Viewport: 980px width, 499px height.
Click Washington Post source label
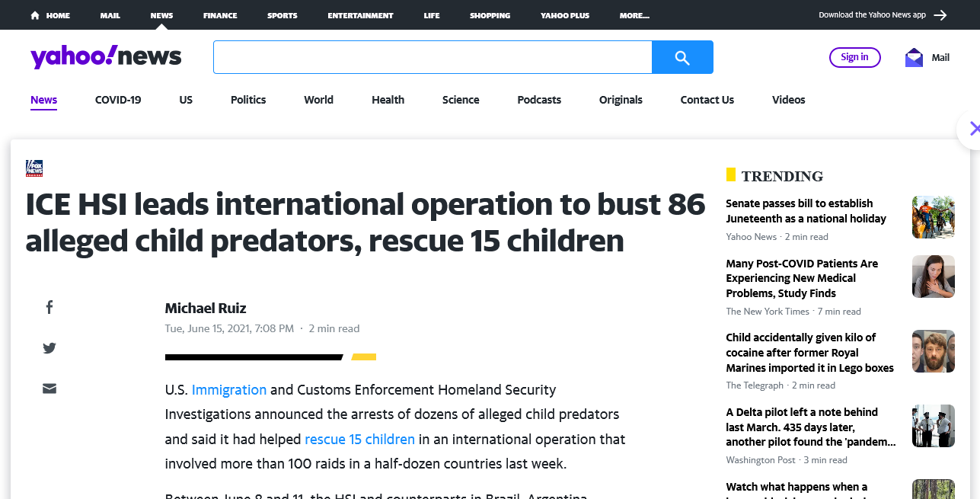[761, 460]
